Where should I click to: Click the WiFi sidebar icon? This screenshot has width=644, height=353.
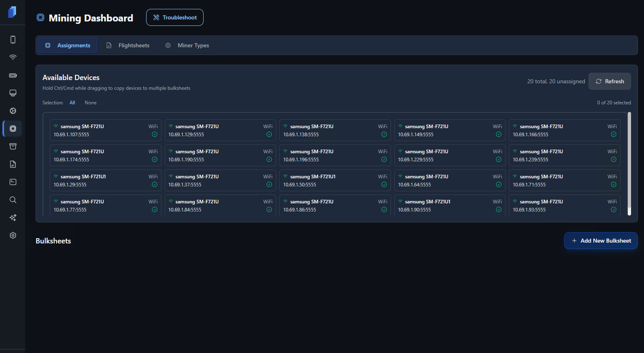pos(13,57)
